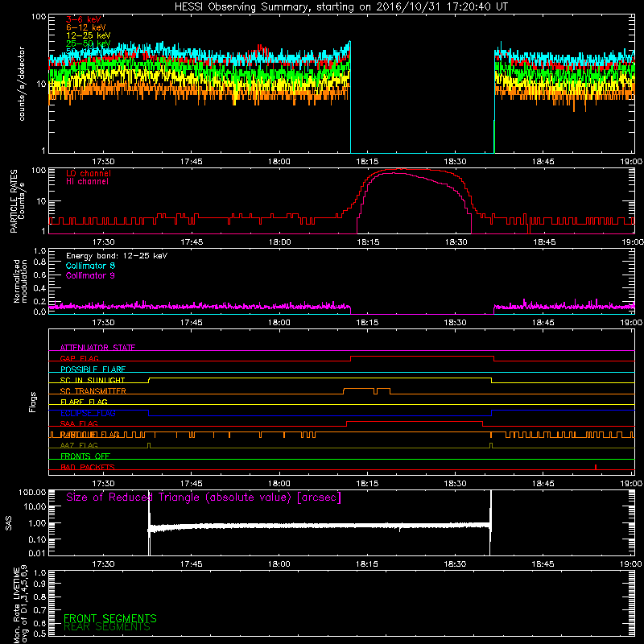Click the Size of Reduced Triangle label
Viewport: 644px width, 644px height.
pyautogui.click(x=204, y=497)
